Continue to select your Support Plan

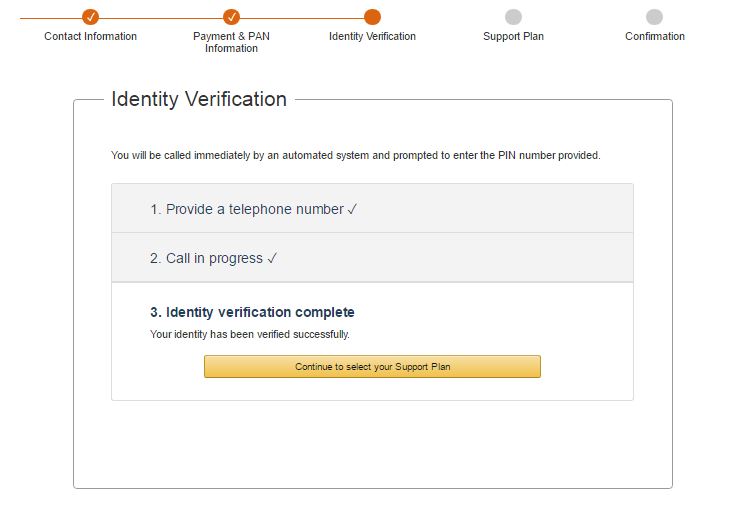pyautogui.click(x=372, y=366)
